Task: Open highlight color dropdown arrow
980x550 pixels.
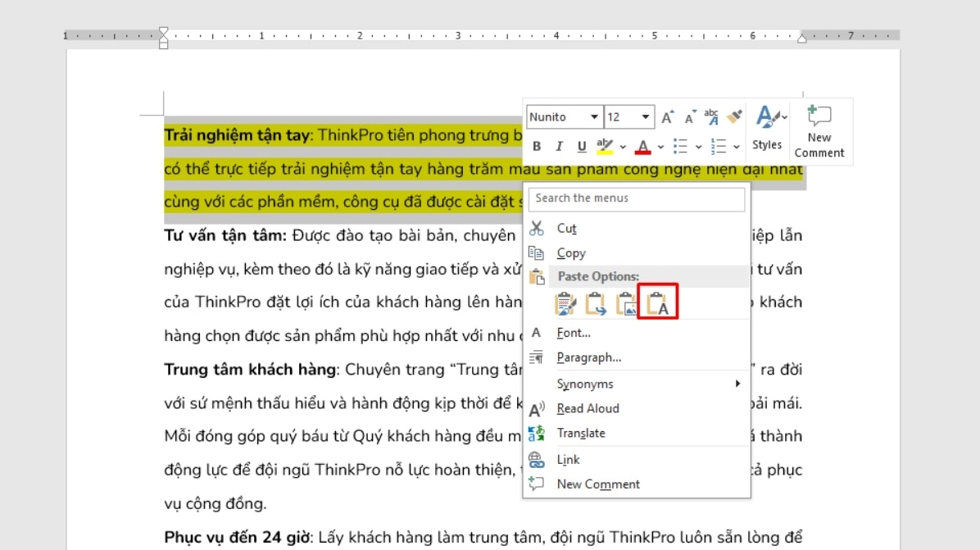Action: click(623, 147)
